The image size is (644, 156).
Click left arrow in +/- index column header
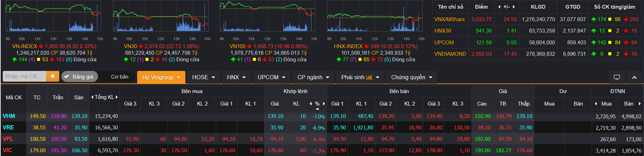[499, 7]
